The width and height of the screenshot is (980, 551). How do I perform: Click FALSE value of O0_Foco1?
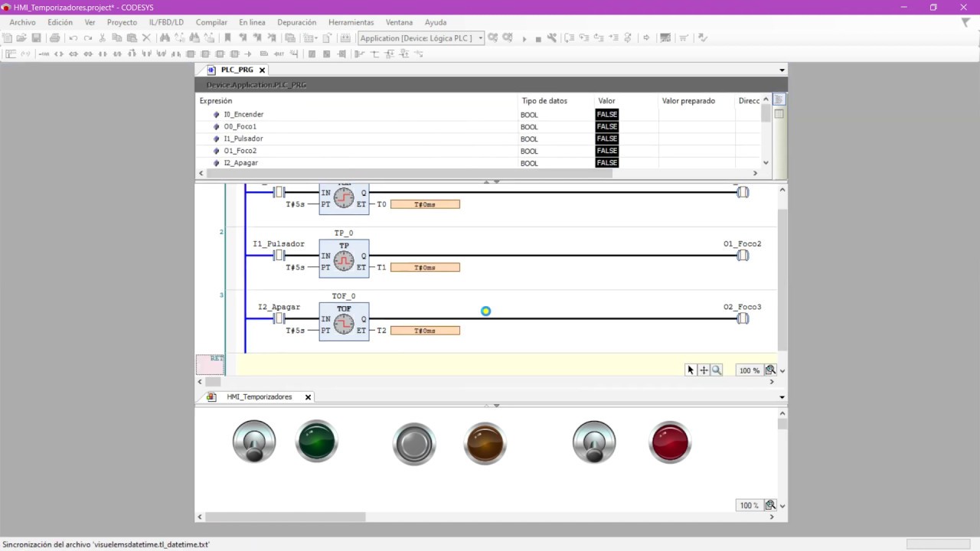click(607, 126)
